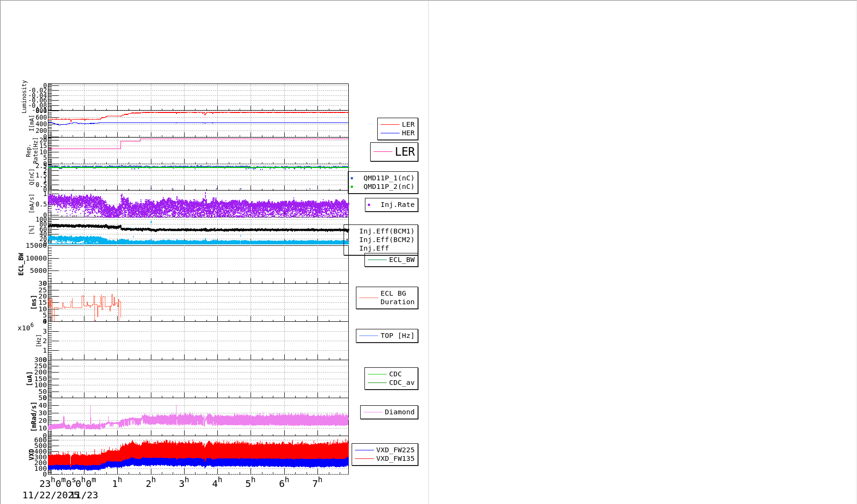Click the VXD_FW135 red legend entry
Screen dimensions: 857x504
tap(385, 459)
